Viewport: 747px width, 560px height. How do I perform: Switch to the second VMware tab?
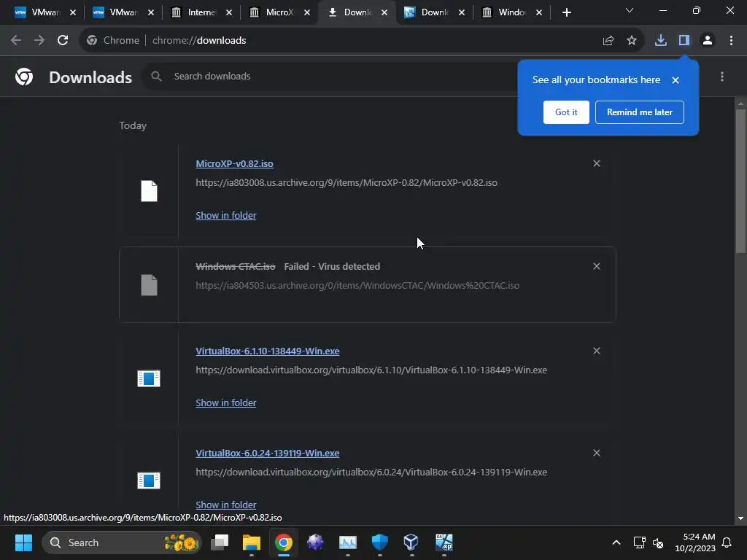tap(123, 12)
